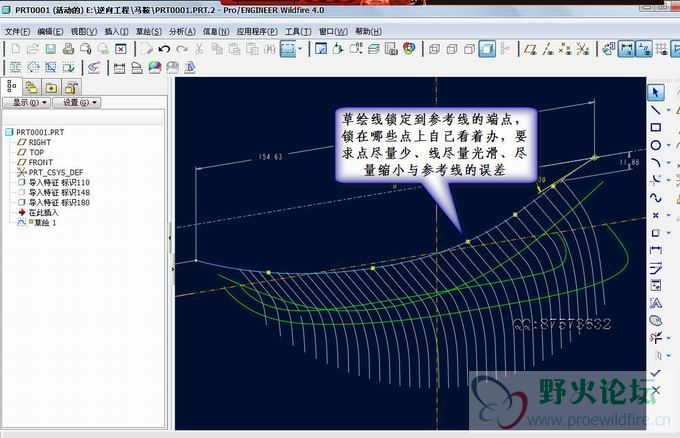This screenshot has width=680, height=438.
Task: Click the dashed box with green checkmark icon
Action: pyautogui.click(x=69, y=68)
